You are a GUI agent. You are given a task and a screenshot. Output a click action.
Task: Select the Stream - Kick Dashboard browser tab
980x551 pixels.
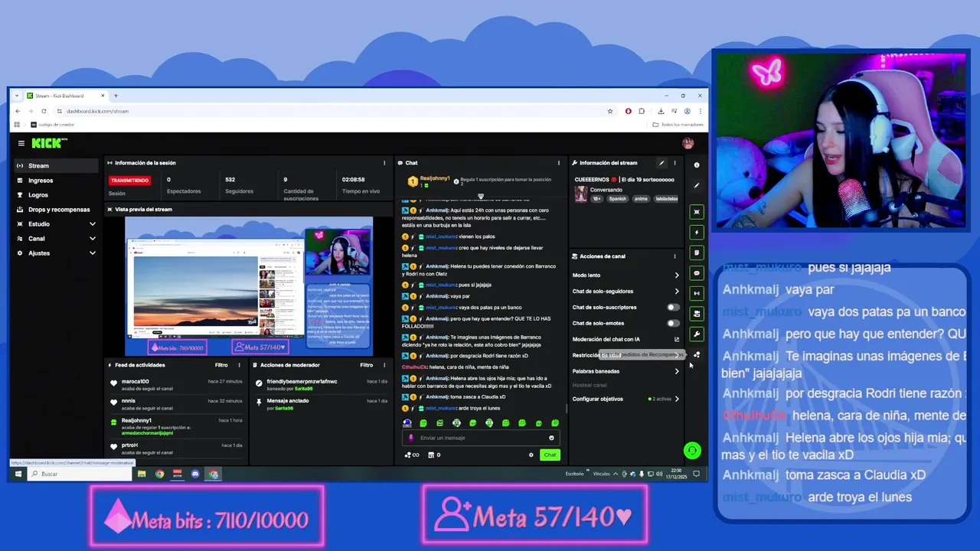pyautogui.click(x=65, y=96)
